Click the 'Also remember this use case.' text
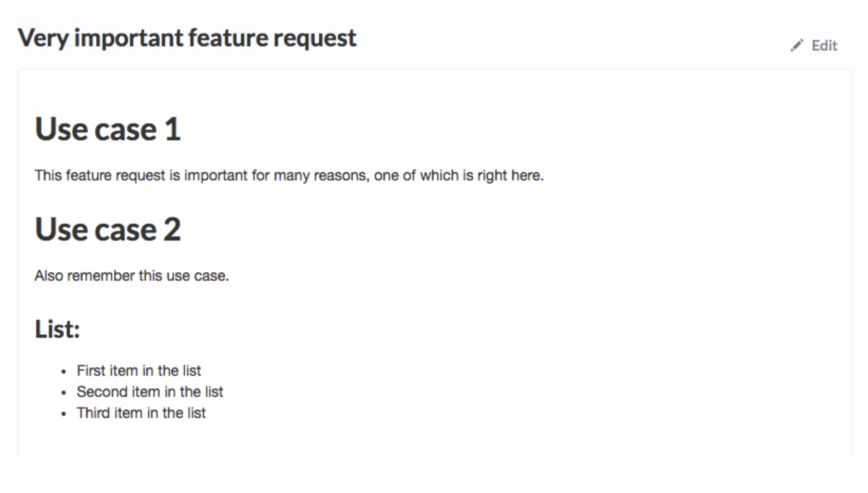This screenshot has height=493, width=868. click(131, 276)
